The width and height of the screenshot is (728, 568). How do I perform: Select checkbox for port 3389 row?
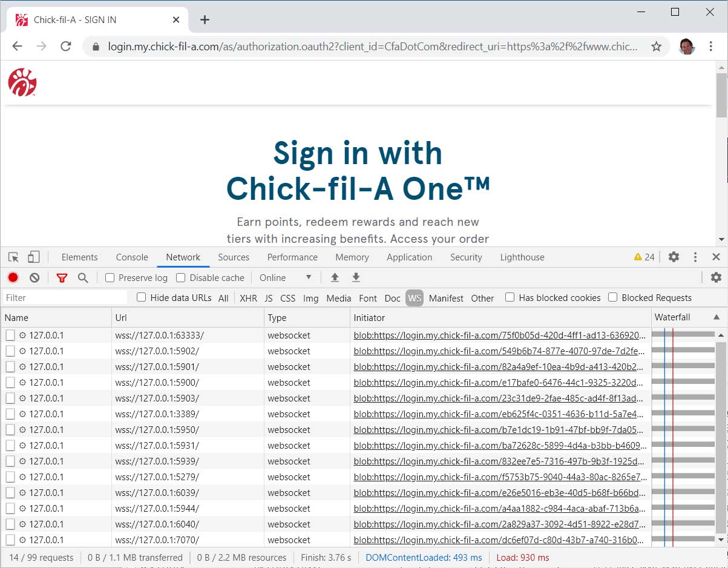[10, 414]
